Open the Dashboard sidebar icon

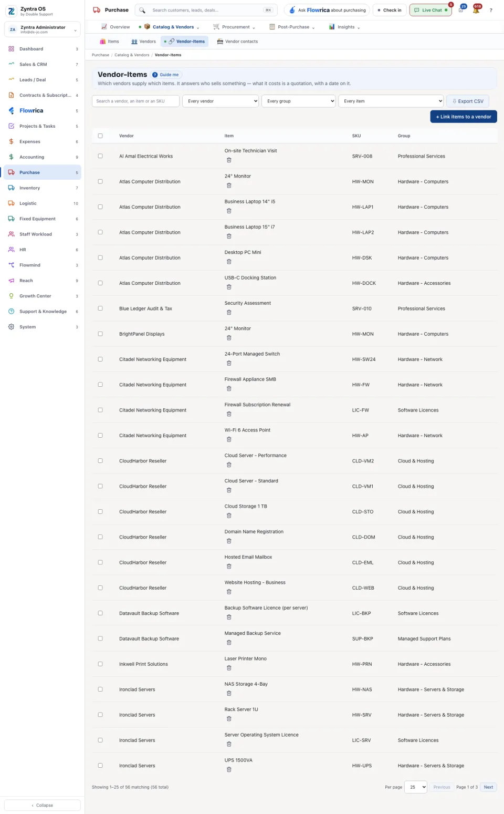pos(12,49)
